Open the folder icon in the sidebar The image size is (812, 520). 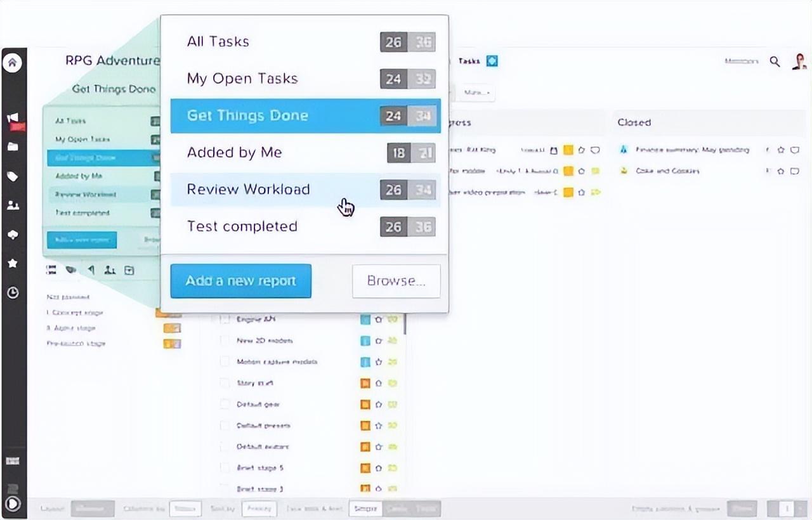(x=13, y=146)
